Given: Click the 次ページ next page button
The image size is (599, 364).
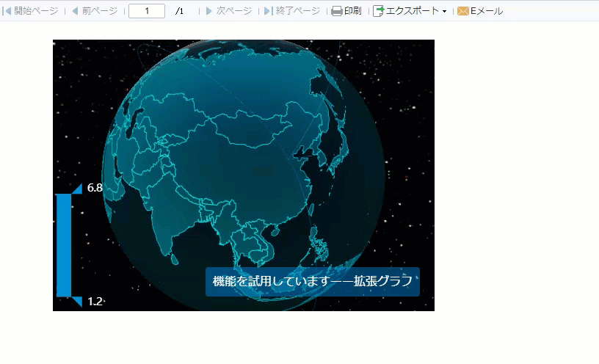Looking at the screenshot, I should point(229,11).
